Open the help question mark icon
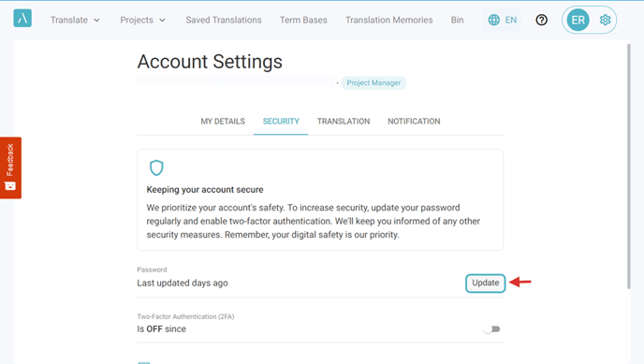The image size is (644, 364). [x=541, y=20]
